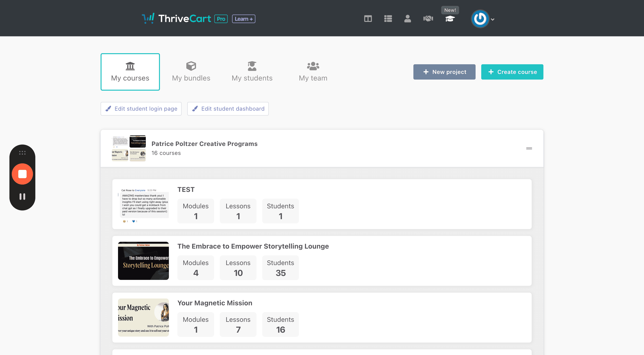Click the Patrice Poltzer Creative Programs thumbnail collage
This screenshot has width=644, height=355.
pyautogui.click(x=129, y=148)
